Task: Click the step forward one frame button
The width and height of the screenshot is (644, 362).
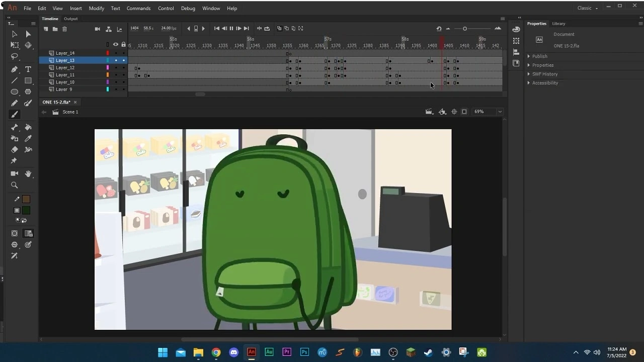Action: 238,29
